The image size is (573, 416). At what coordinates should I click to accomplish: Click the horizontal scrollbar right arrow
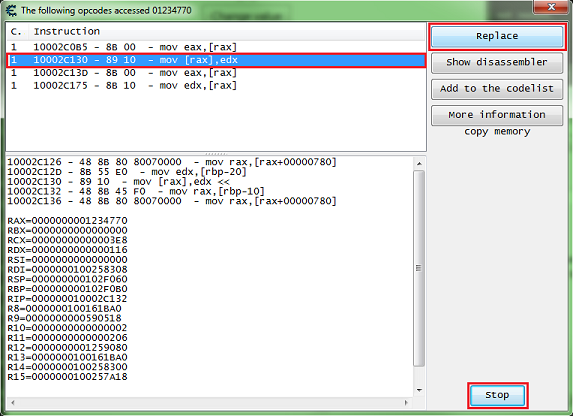tap(406, 402)
